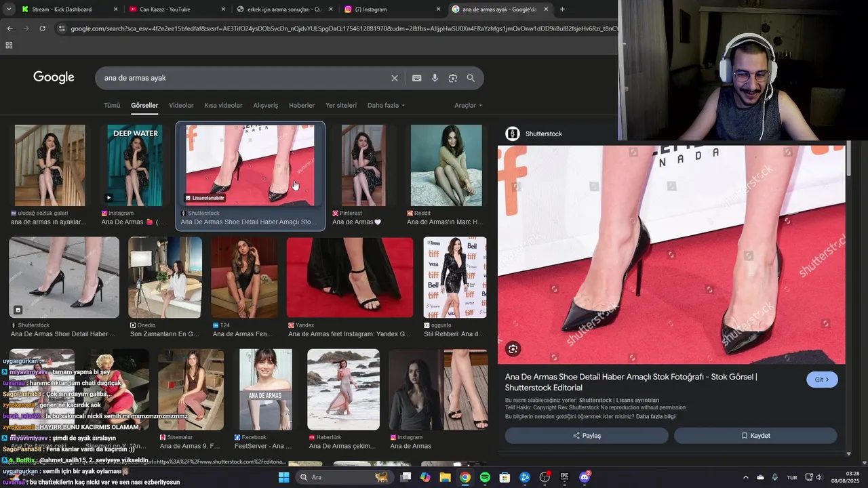This screenshot has height=488, width=868.
Task: Select the Haberler filter
Action: (x=302, y=106)
